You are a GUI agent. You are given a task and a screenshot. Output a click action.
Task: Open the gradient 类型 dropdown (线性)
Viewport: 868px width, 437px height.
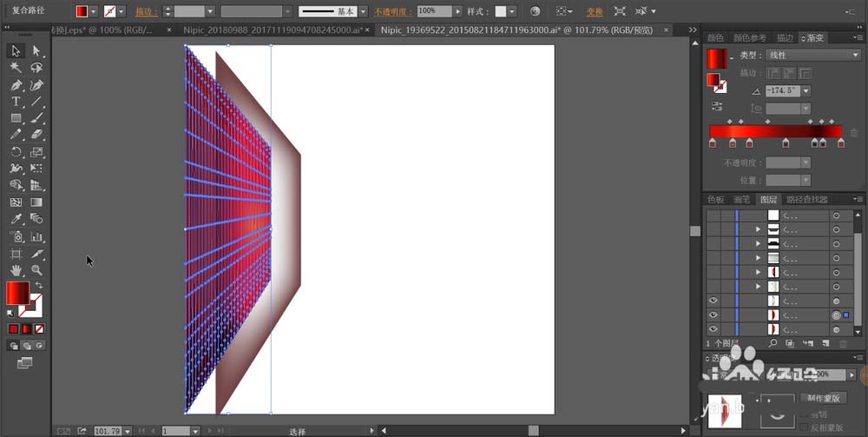813,55
